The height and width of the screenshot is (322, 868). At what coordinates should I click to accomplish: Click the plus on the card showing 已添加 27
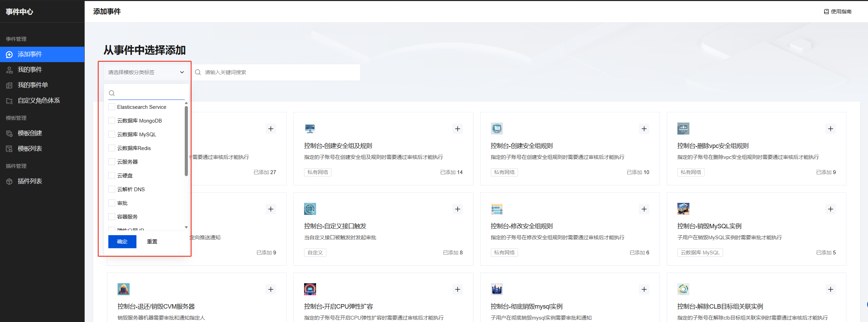coord(271,129)
